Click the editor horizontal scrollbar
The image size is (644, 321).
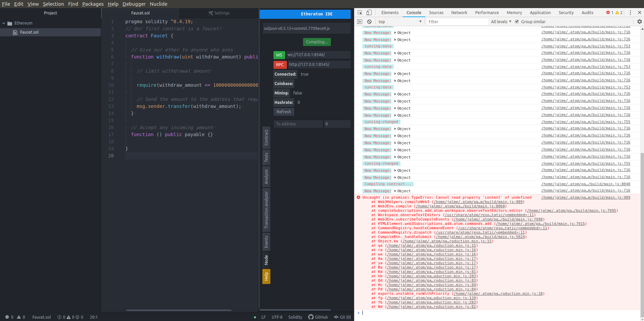pos(179,310)
